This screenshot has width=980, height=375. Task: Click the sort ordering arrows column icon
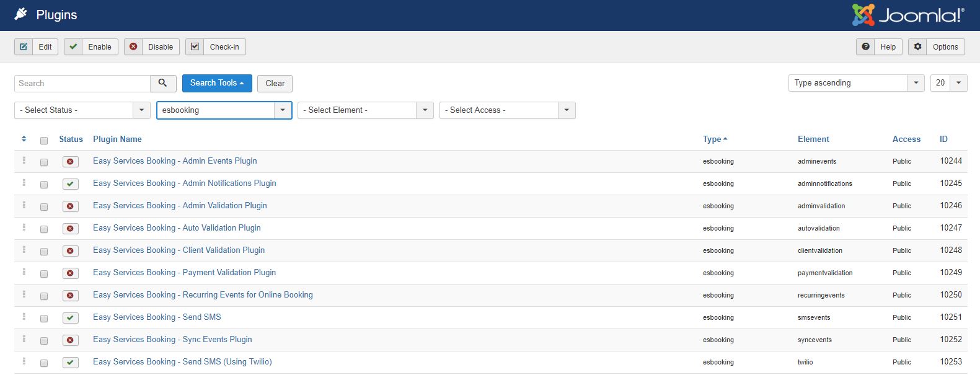pos(24,139)
